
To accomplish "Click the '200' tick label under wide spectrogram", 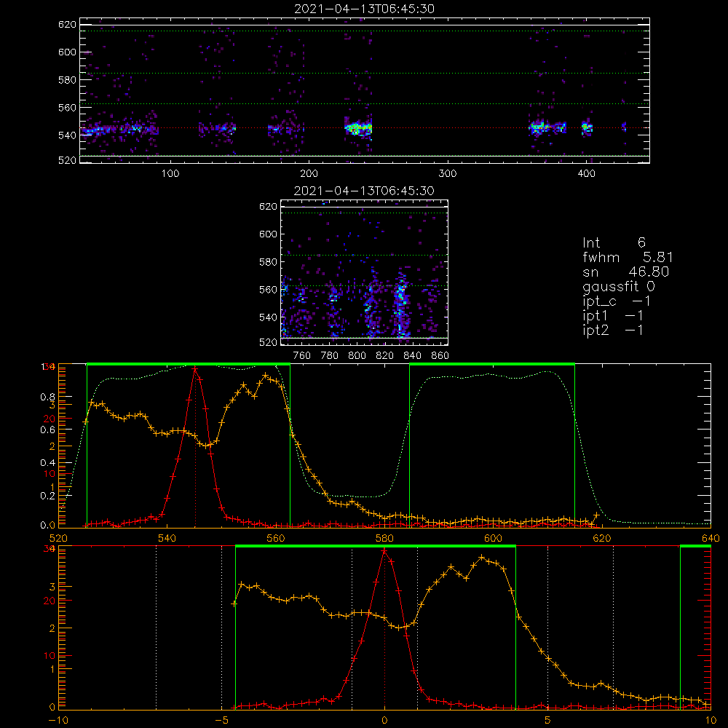I will pos(309,173).
